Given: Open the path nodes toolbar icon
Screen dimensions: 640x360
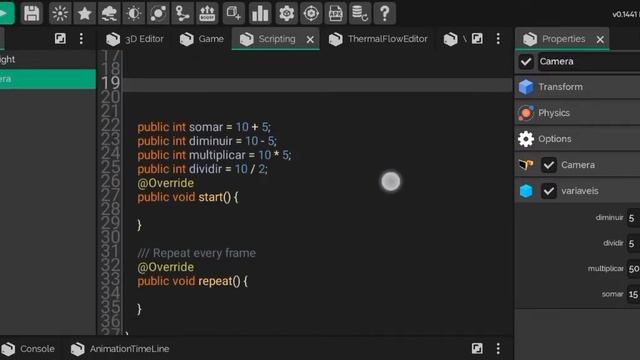Looking at the screenshot, I should pos(182,13).
